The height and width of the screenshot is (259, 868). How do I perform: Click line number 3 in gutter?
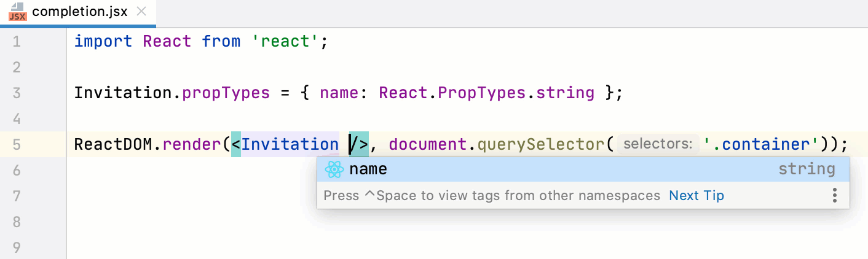[x=16, y=93]
